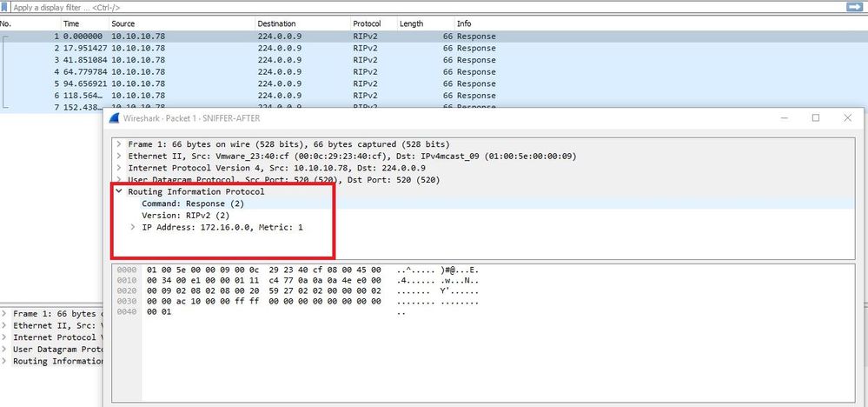Expand Frame 1 in main window details pane
868x407 pixels.
(x=4, y=314)
